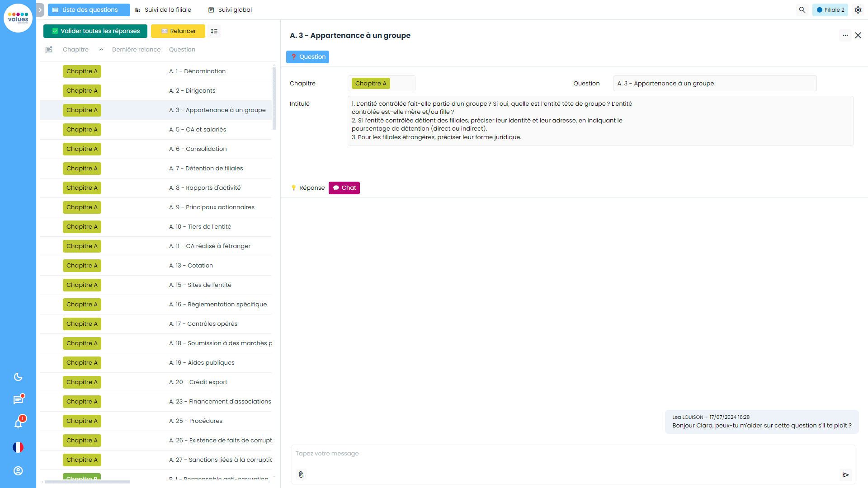The image size is (868, 488).
Task: Open user profile icon in sidebar
Action: [x=18, y=471]
